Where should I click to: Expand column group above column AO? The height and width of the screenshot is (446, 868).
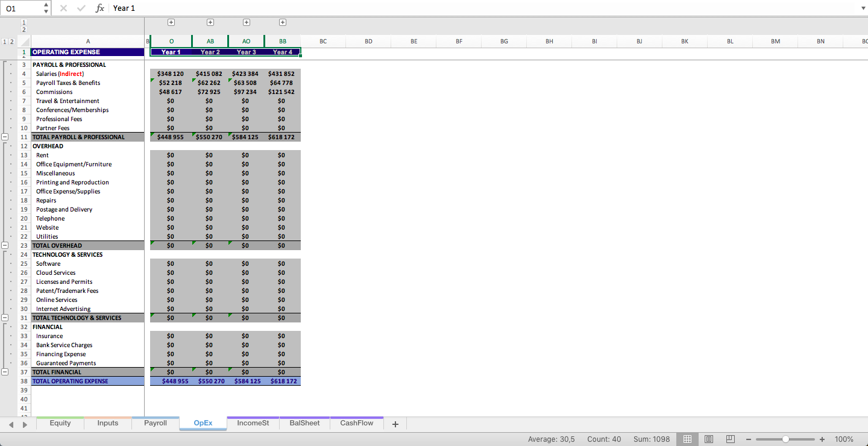pyautogui.click(x=247, y=22)
